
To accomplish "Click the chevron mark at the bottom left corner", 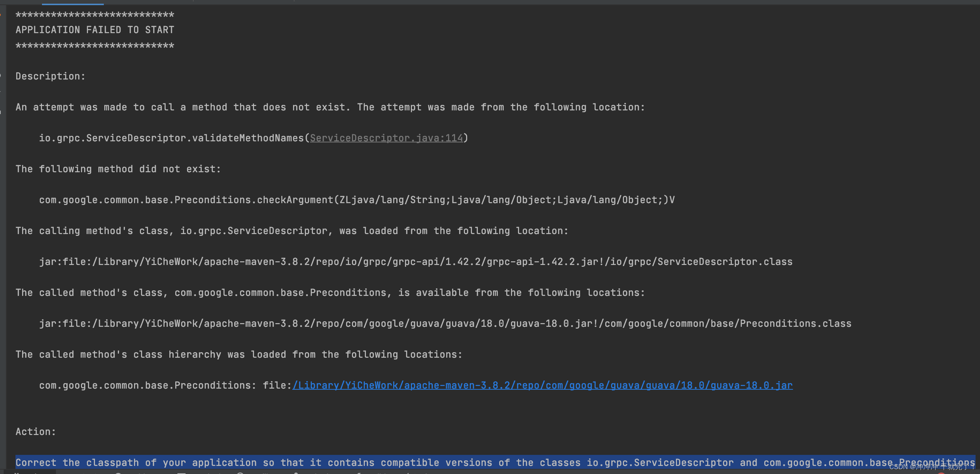I will click(x=16, y=473).
